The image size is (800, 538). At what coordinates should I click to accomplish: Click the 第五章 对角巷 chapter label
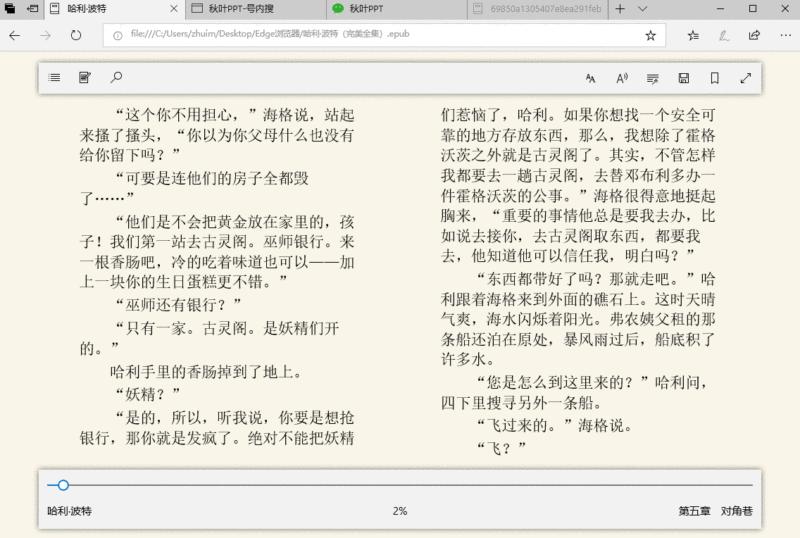(x=715, y=510)
